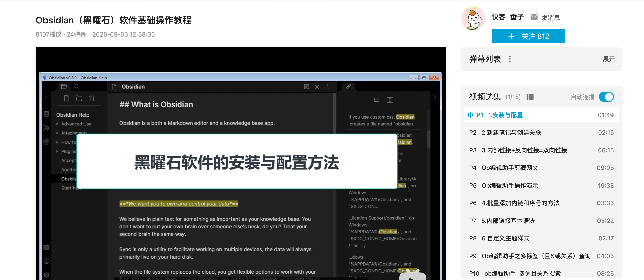Play P6 4.批量添加内链和序号的方法
644x280 pixels.
pos(541,203)
